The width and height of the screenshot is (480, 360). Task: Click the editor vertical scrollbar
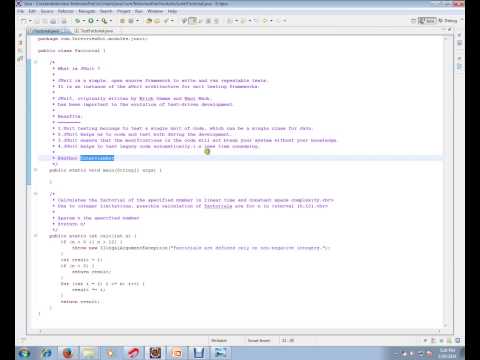(446, 182)
